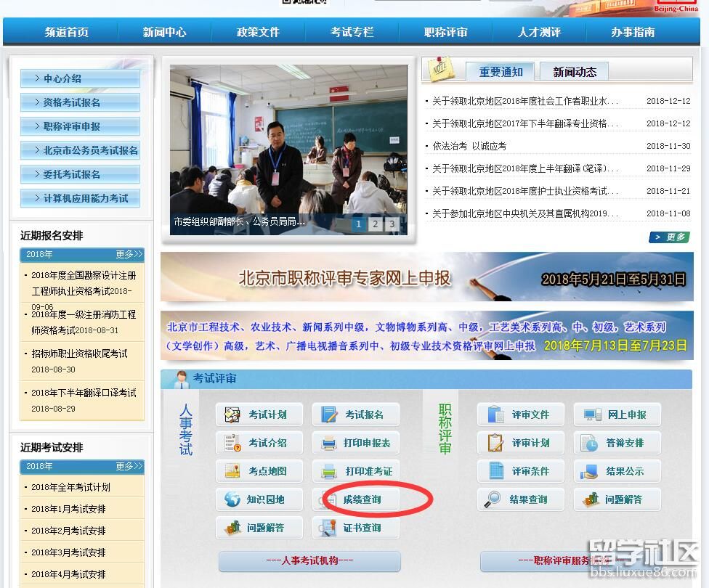Click the 知识园地 globe icon

tap(232, 499)
